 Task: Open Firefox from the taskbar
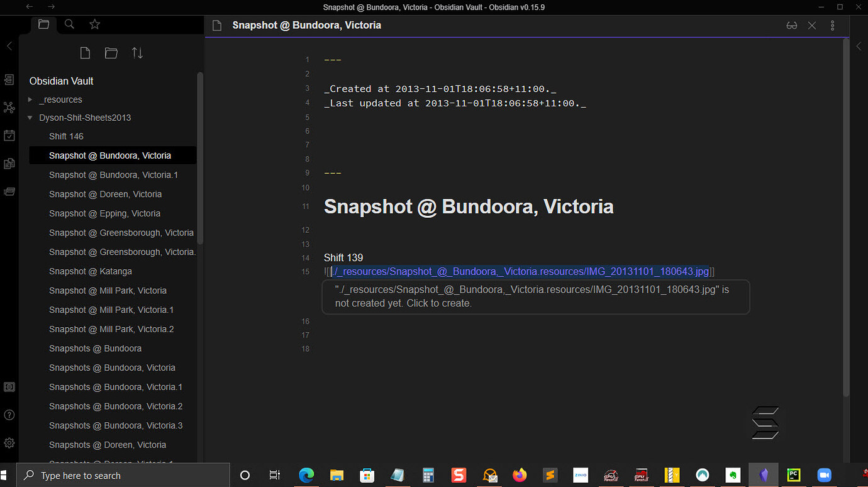pos(520,476)
